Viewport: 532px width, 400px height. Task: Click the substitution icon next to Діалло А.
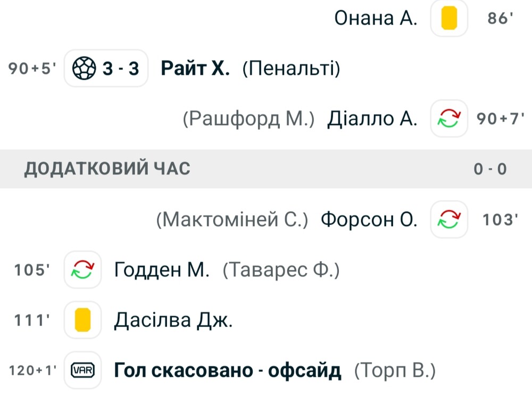coord(449,119)
